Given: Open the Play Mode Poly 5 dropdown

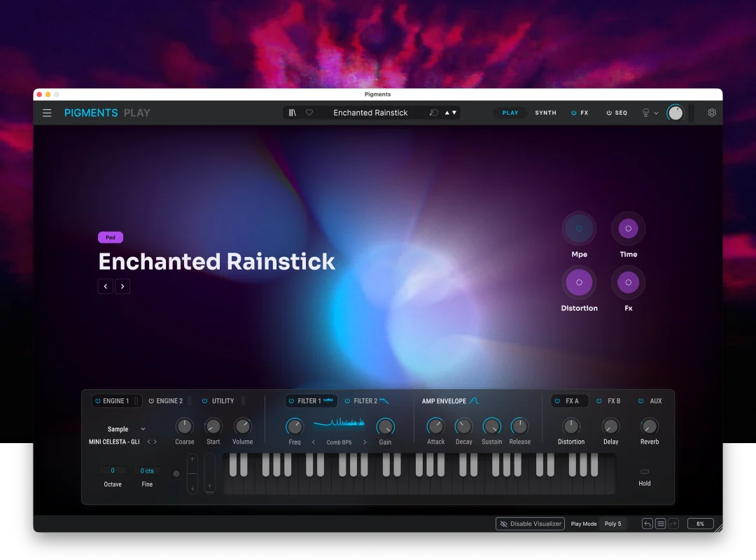Looking at the screenshot, I should coord(612,524).
